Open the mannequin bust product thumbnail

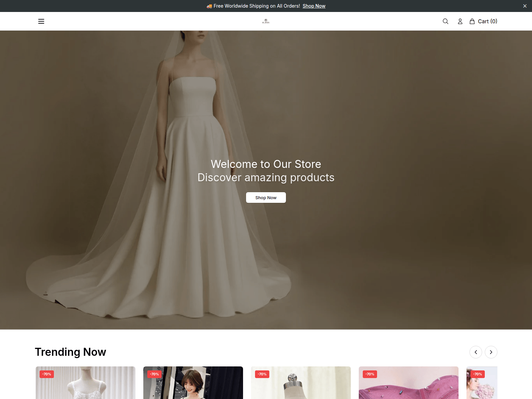tap(301, 383)
